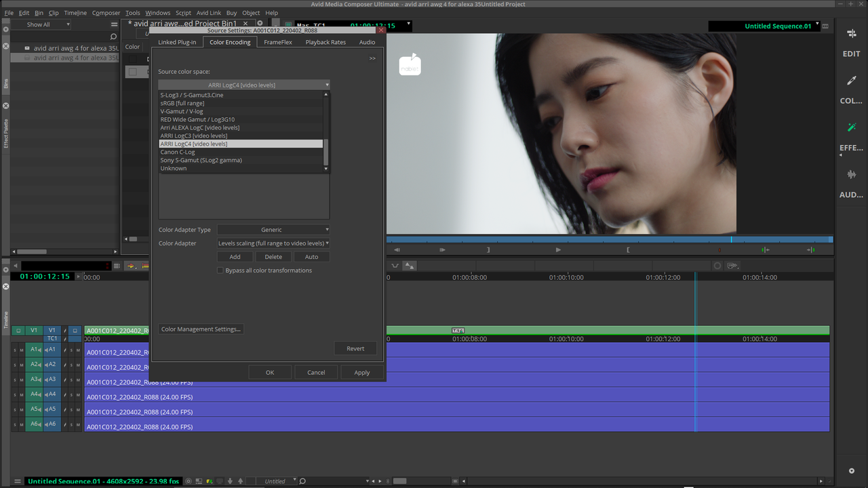
Task: Switch to the Playback Rates tab
Action: [325, 42]
